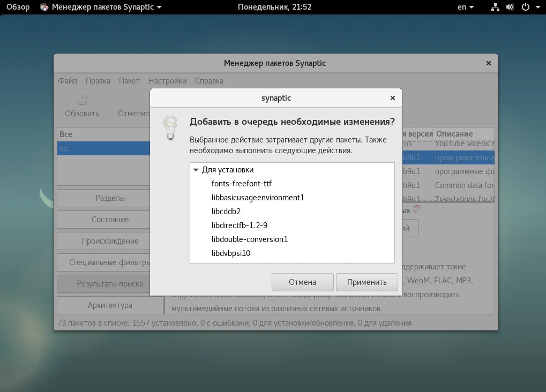Screen dimensions: 546x392
Task: Click the power icon in top bar
Action: 526,7
